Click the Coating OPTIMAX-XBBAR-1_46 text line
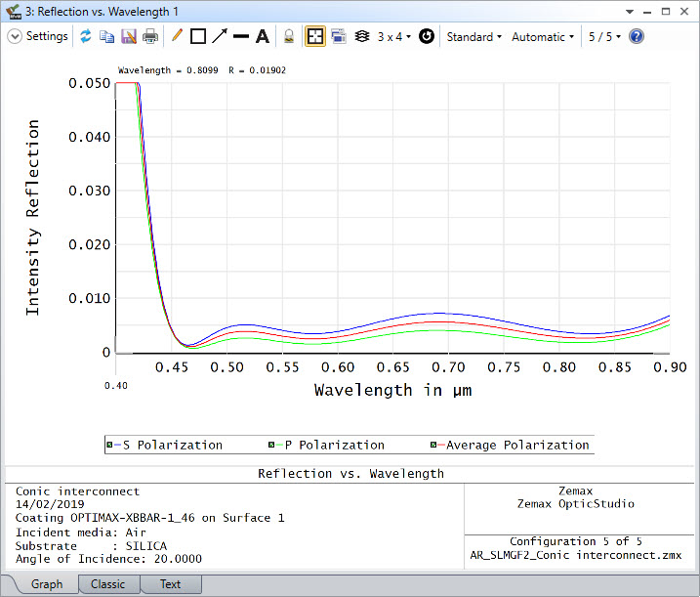 (149, 518)
